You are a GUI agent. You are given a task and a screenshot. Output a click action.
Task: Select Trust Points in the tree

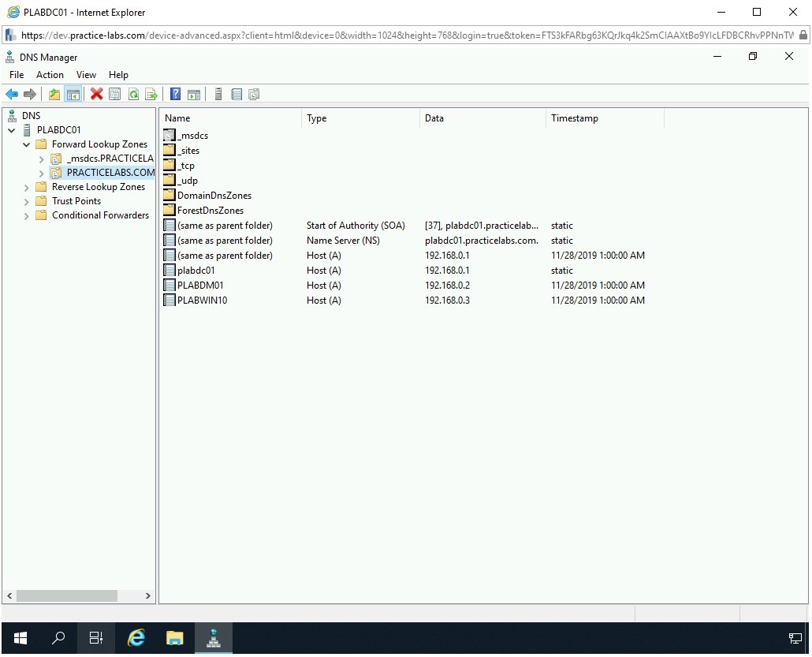(x=76, y=201)
